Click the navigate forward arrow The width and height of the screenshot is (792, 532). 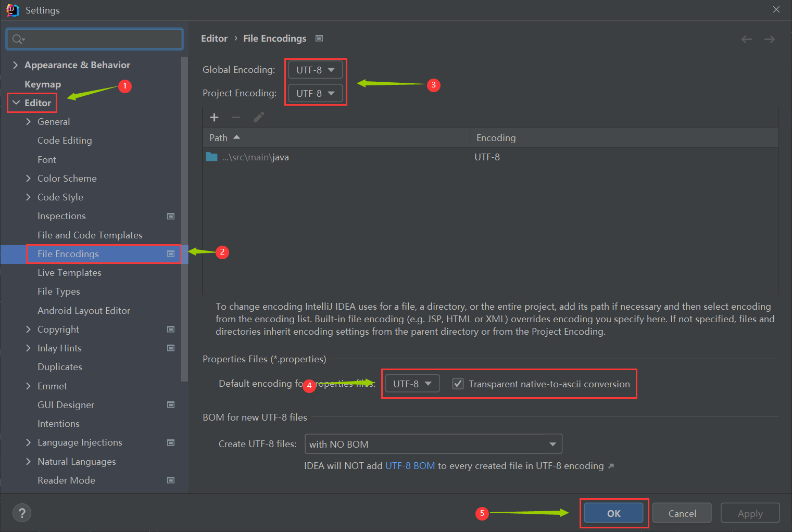click(x=770, y=39)
